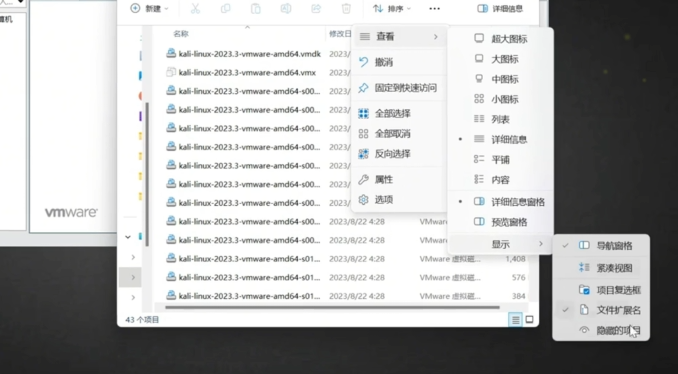This screenshot has width=678, height=374.
Task: Click the 详细信息 details button in toolbar
Action: [x=500, y=9]
